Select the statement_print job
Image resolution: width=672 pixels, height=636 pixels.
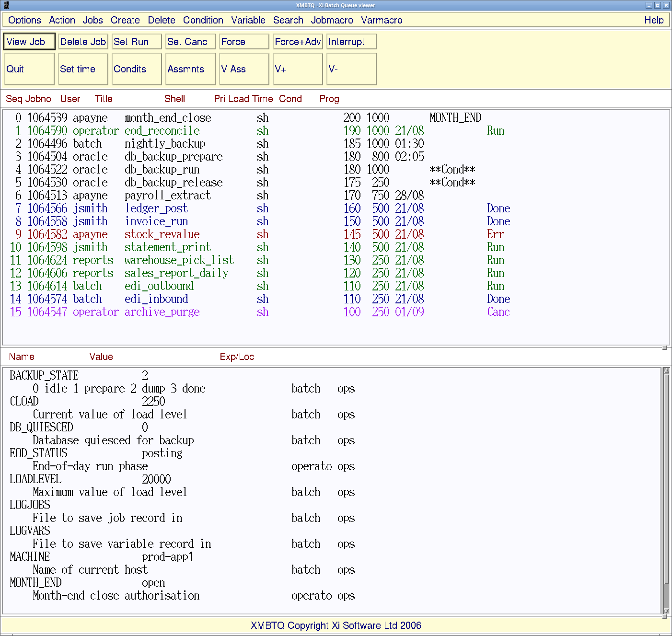pyautogui.click(x=336, y=247)
